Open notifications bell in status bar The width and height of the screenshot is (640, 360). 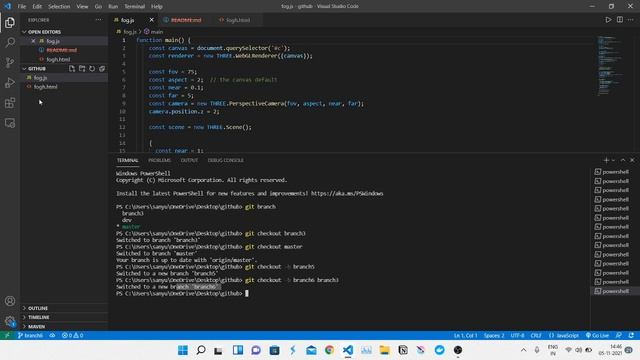(x=631, y=335)
